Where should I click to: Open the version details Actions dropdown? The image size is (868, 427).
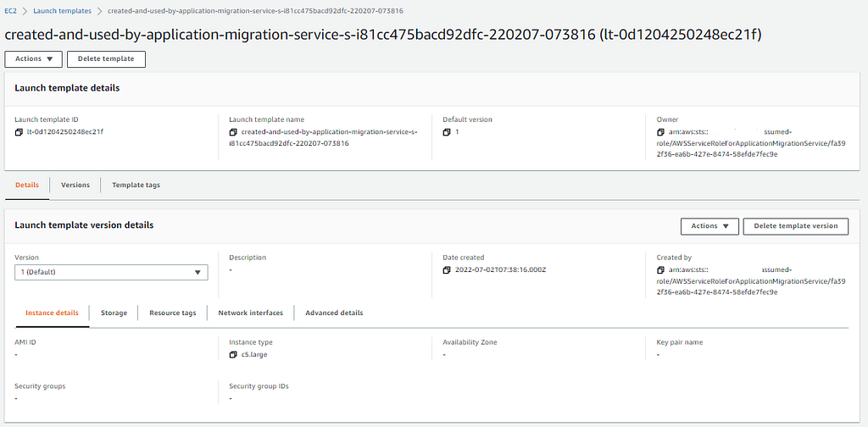point(709,226)
